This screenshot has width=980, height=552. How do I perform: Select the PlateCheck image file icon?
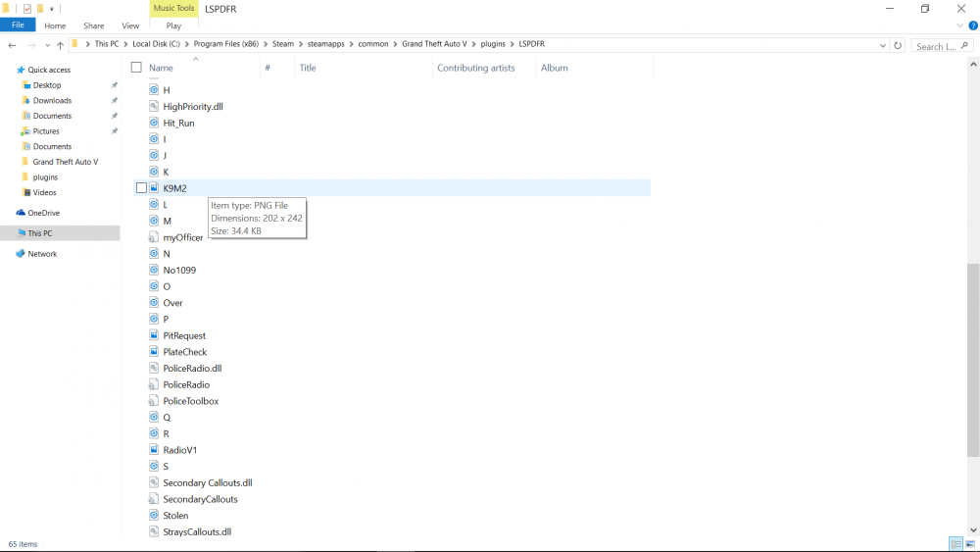pyautogui.click(x=154, y=351)
